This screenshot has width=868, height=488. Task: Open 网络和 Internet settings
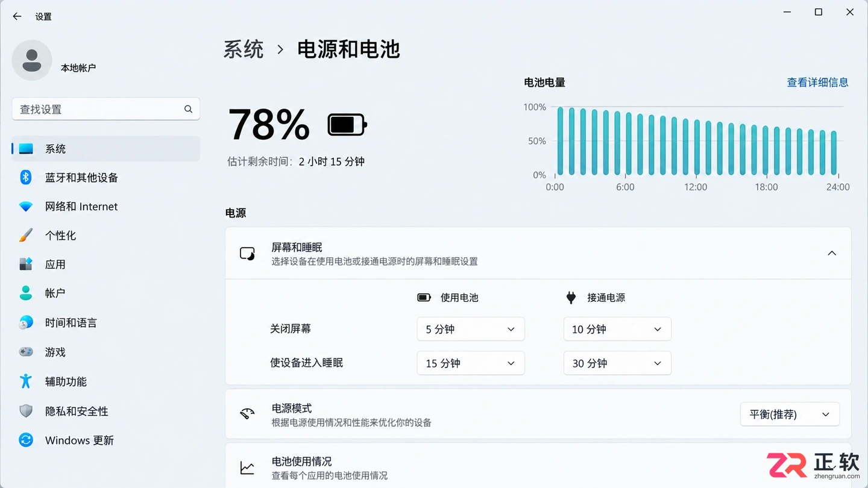click(x=106, y=207)
